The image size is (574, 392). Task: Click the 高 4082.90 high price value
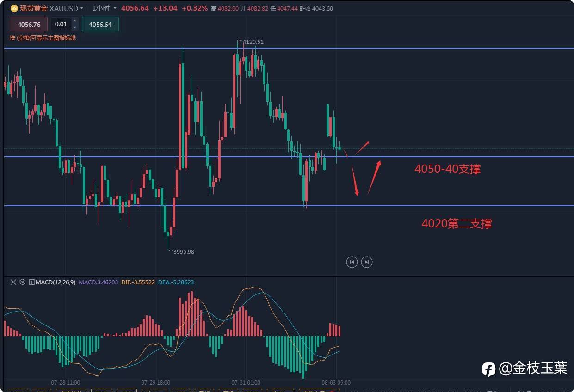[224, 9]
